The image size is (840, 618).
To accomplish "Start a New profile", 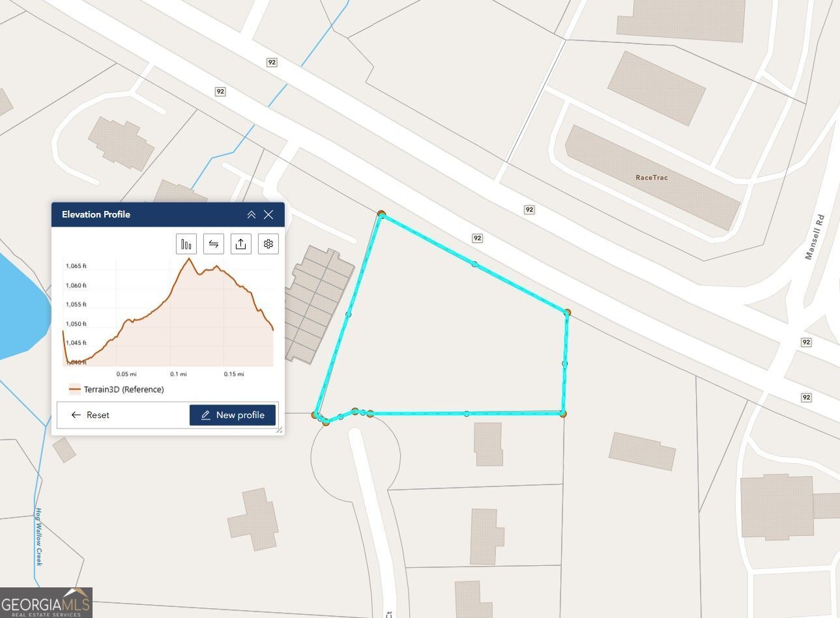I will (x=233, y=415).
